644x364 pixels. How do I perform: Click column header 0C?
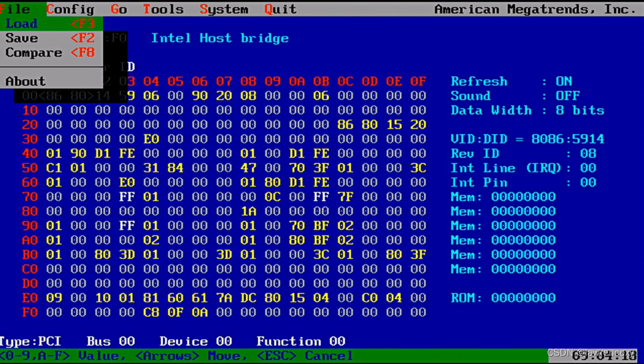tap(345, 81)
